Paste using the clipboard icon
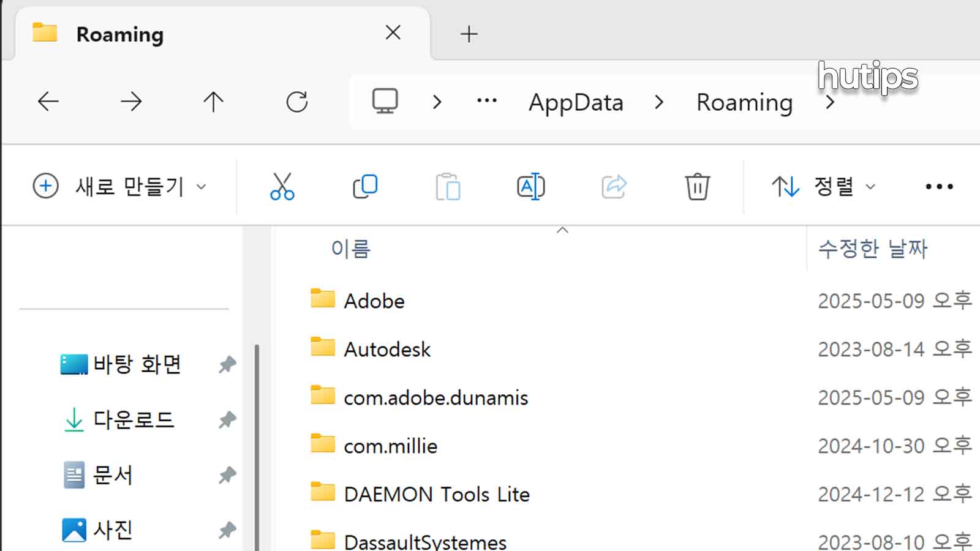The image size is (980, 551). (x=448, y=187)
